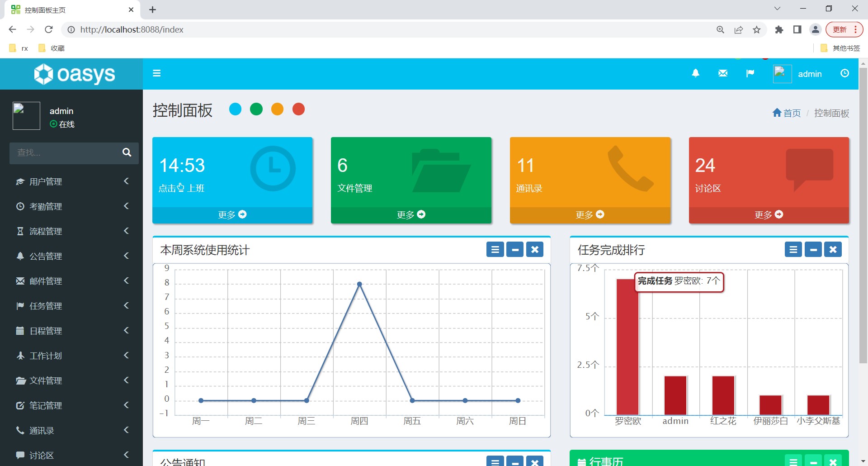Expand the 日程管理 chevron arrow
The image size is (868, 466).
click(126, 330)
